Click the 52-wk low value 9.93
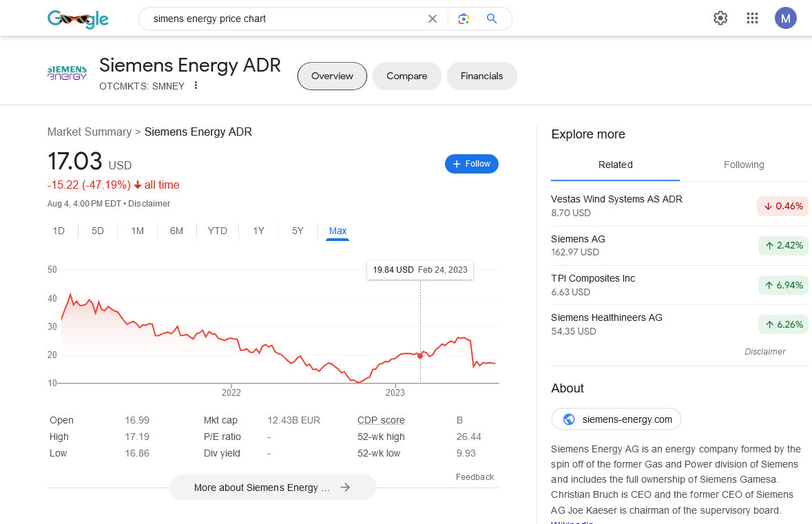812x524 pixels. click(466, 453)
